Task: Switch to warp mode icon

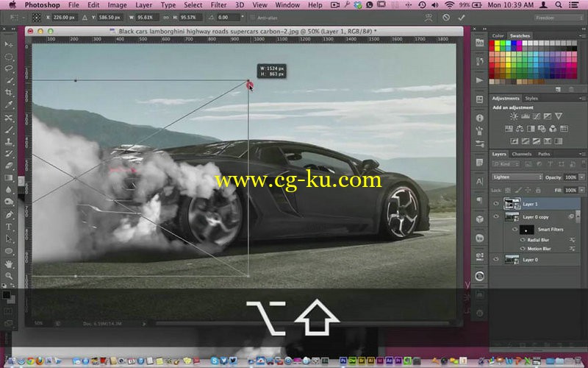Action: coord(429,18)
